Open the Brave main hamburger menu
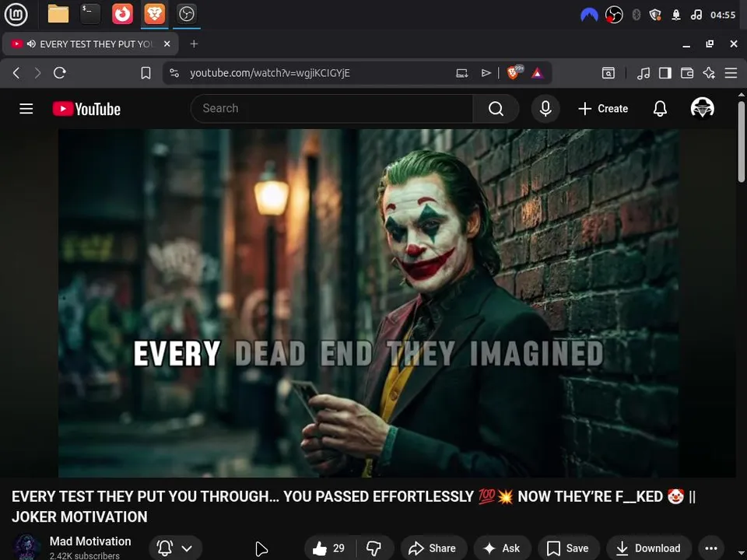This screenshot has width=747, height=560. click(x=731, y=73)
